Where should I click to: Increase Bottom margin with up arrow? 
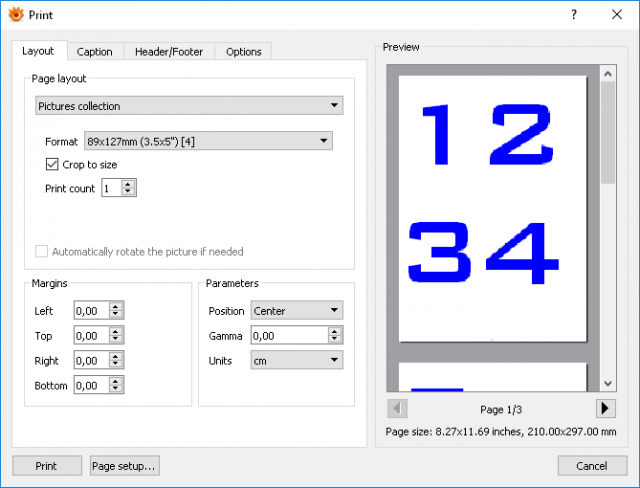click(116, 381)
